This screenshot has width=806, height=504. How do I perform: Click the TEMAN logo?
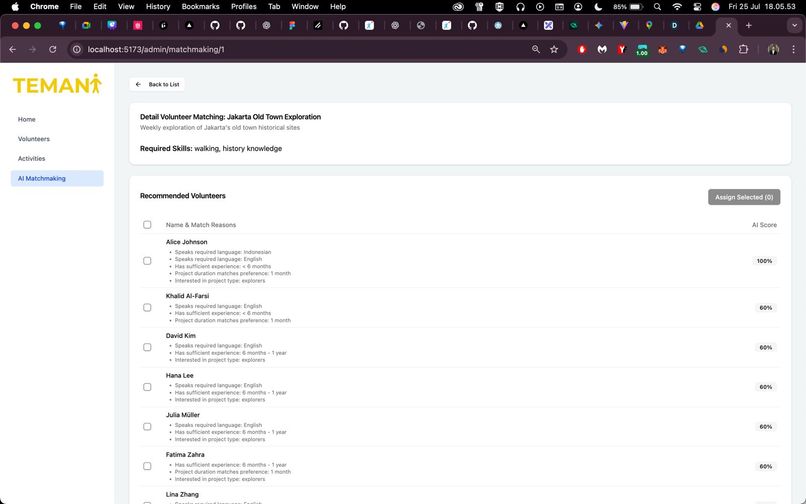[x=57, y=84]
